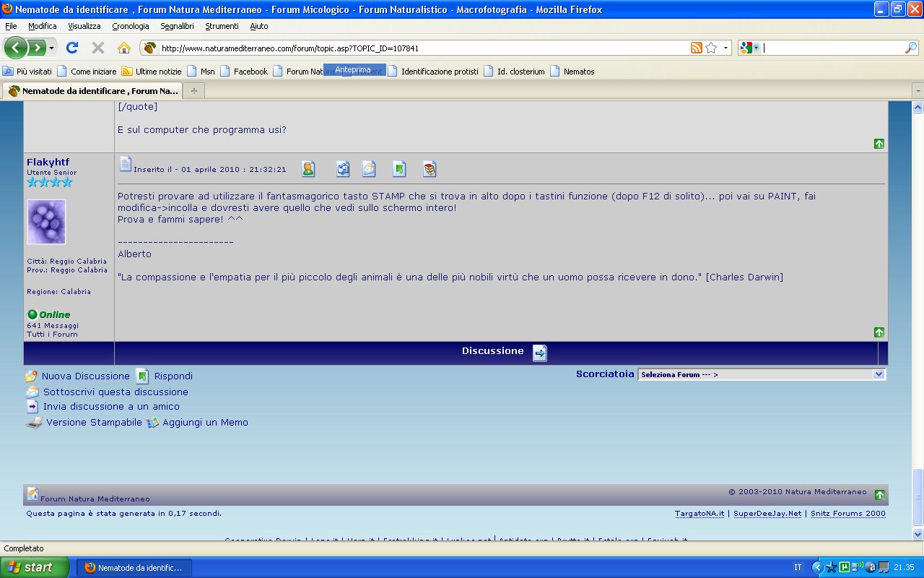Viewport: 924px width, 578px height.
Task: Click the Windows start button
Action: pyautogui.click(x=35, y=567)
